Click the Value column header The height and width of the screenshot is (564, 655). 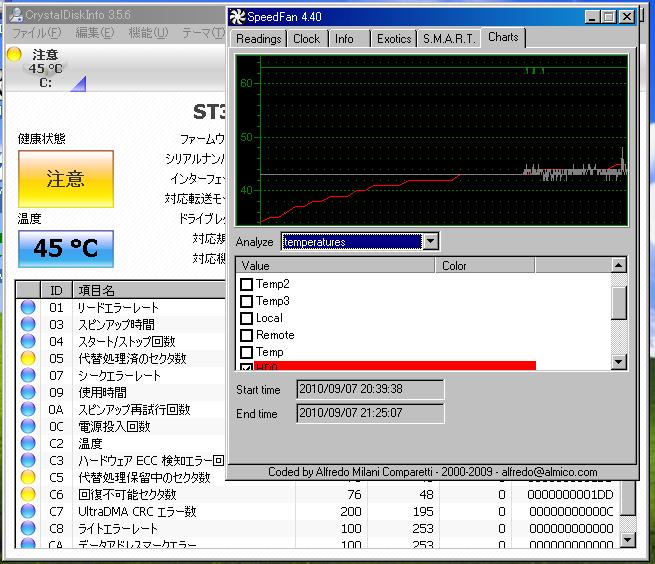(x=335, y=266)
